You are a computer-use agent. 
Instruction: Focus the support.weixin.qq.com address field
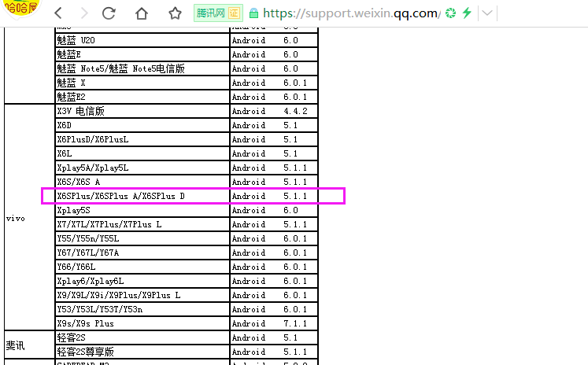click(x=351, y=13)
